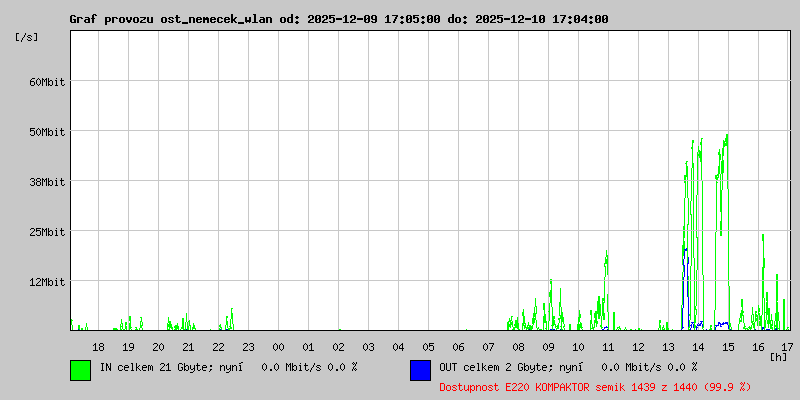Click the '18' hour label on x-axis

pyautogui.click(x=98, y=347)
